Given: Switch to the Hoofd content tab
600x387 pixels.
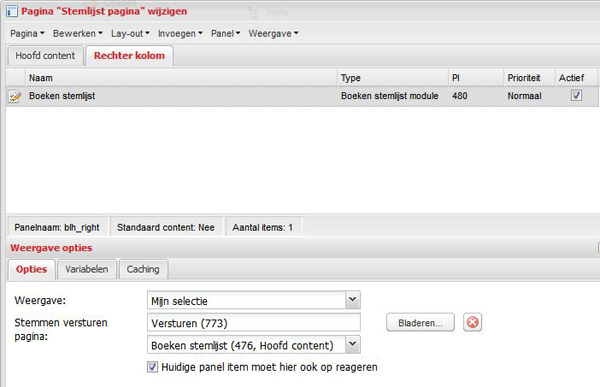Looking at the screenshot, I should click(x=45, y=56).
